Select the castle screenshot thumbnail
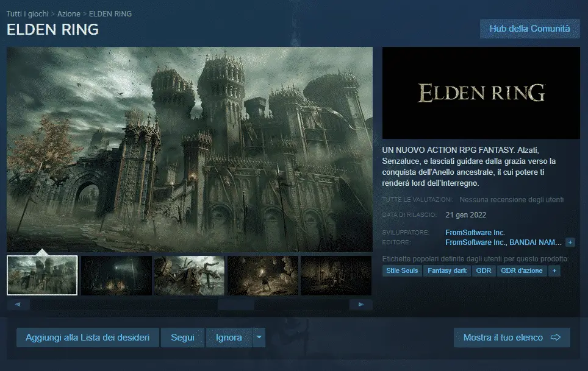Screen dimensions: 588x371 42,275
